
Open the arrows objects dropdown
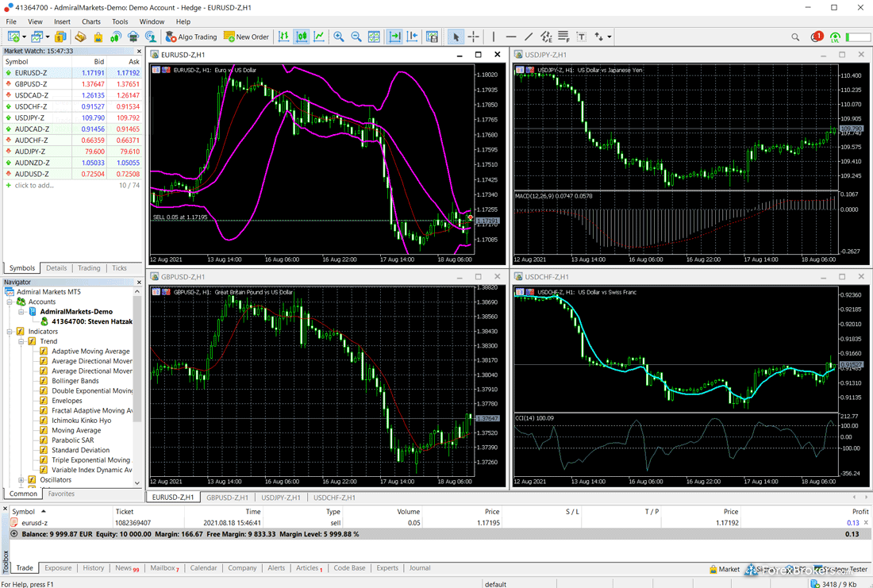[609, 37]
